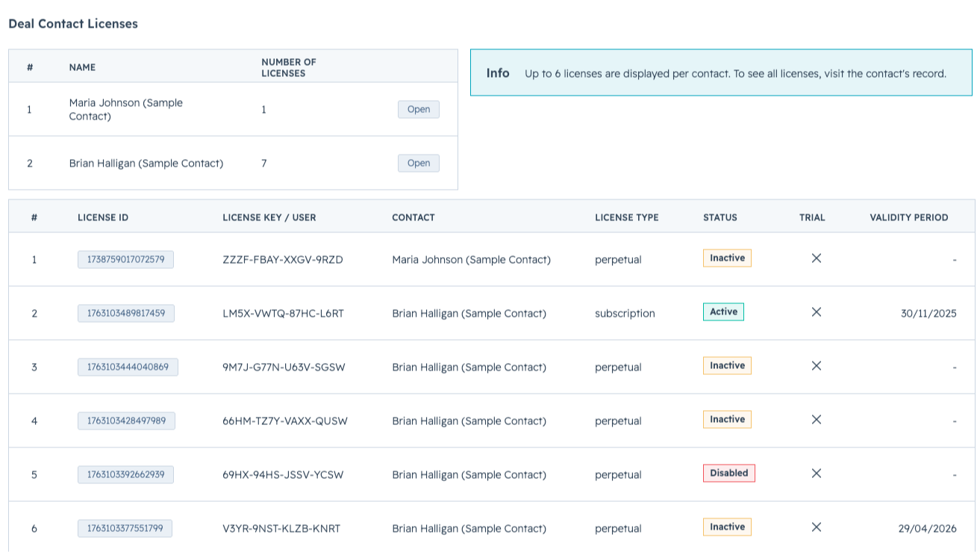This screenshot has width=980, height=552.
Task: Select license key 9M7J-G77N-U63V-SGSW
Action: pyautogui.click(x=284, y=367)
